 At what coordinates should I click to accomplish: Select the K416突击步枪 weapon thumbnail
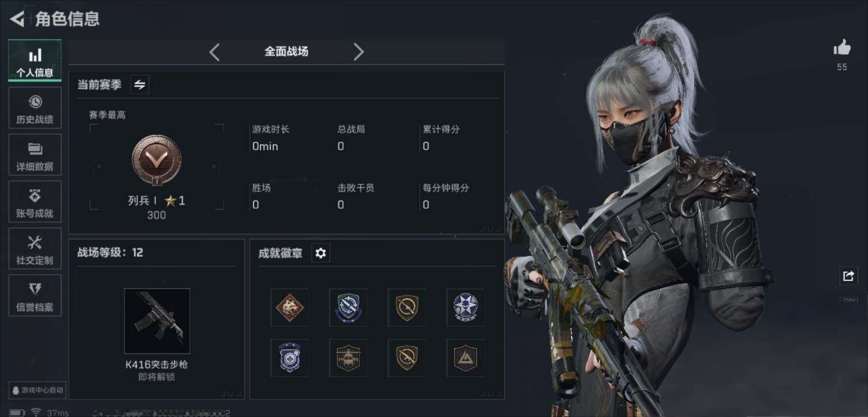pyautogui.click(x=157, y=321)
